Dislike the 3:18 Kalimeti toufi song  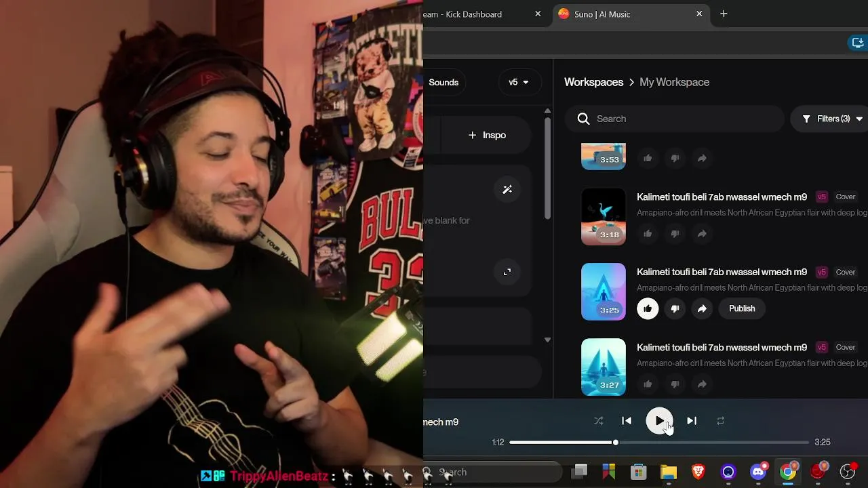click(x=675, y=233)
